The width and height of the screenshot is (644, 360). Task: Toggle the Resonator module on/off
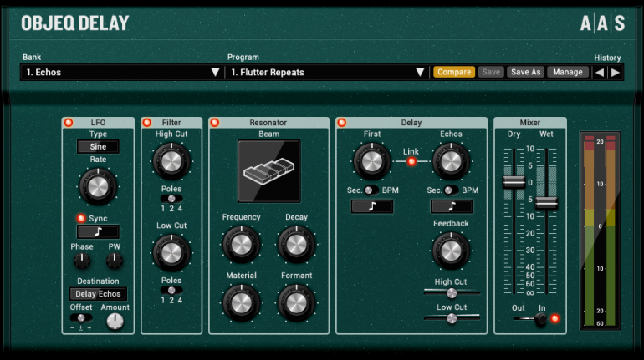(x=215, y=123)
